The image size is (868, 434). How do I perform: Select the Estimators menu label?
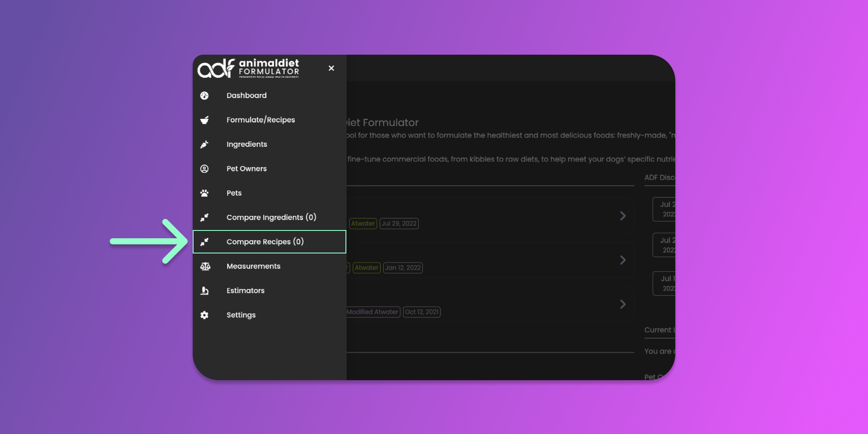point(245,291)
